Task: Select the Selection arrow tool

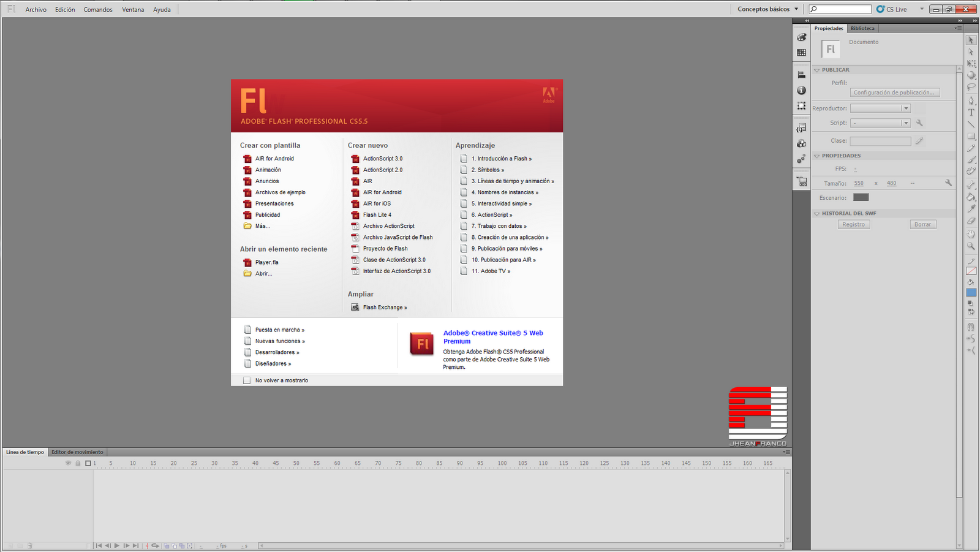Action: (x=971, y=40)
